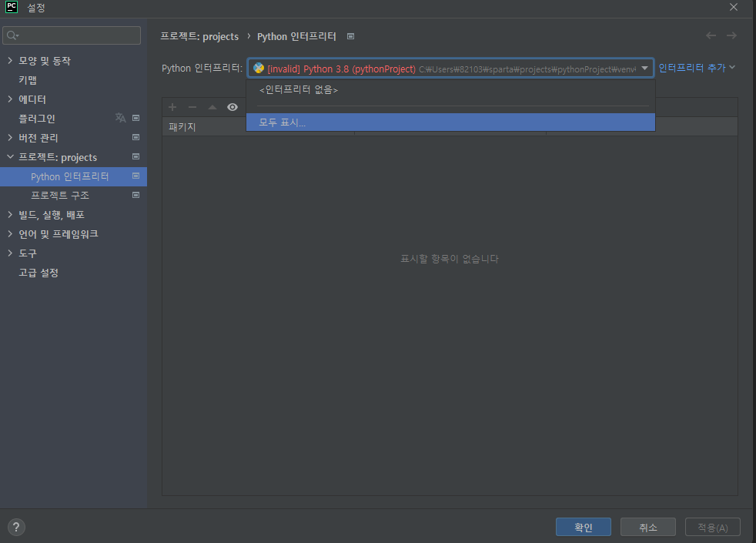Image resolution: width=756 pixels, height=543 pixels.
Task: Select <인터프리터 없음> from dropdown list
Action: (450, 89)
